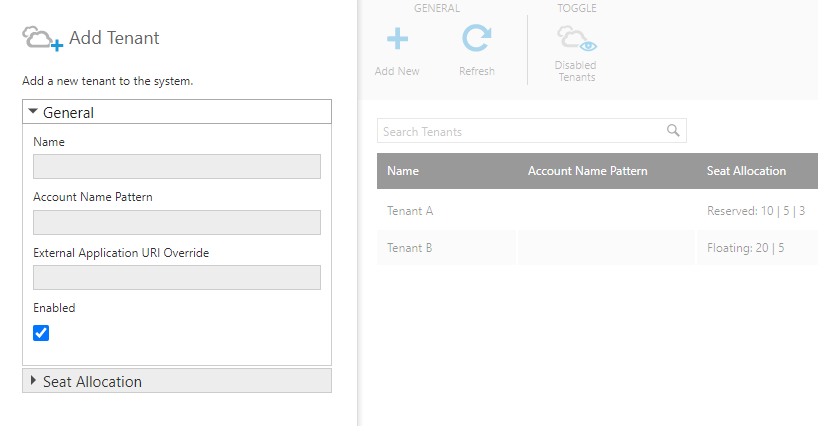This screenshot has width=818, height=426.
Task: Click the Add New label
Action: pyautogui.click(x=397, y=71)
